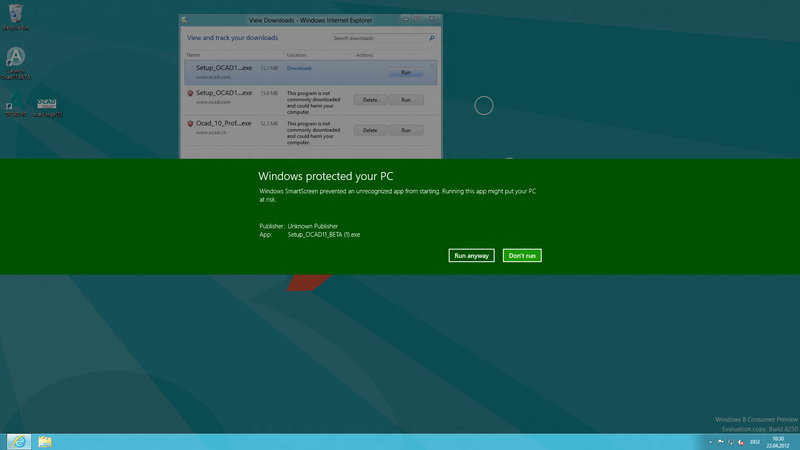800x450 pixels.
Task: Show hidden system tray icons arrow
Action: coord(710,442)
